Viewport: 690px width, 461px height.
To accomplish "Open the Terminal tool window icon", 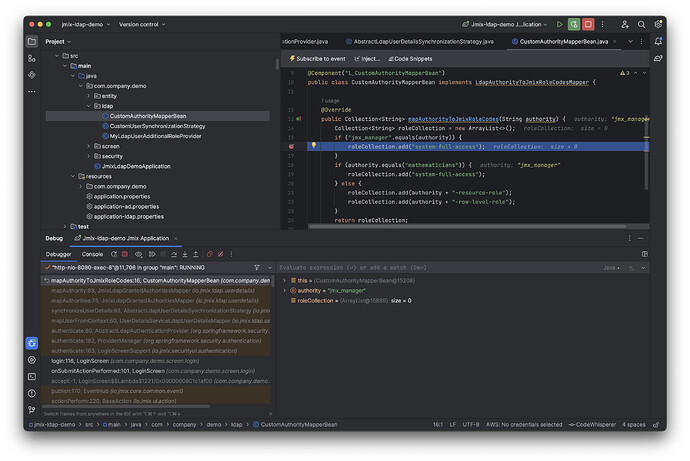I will coord(32,377).
